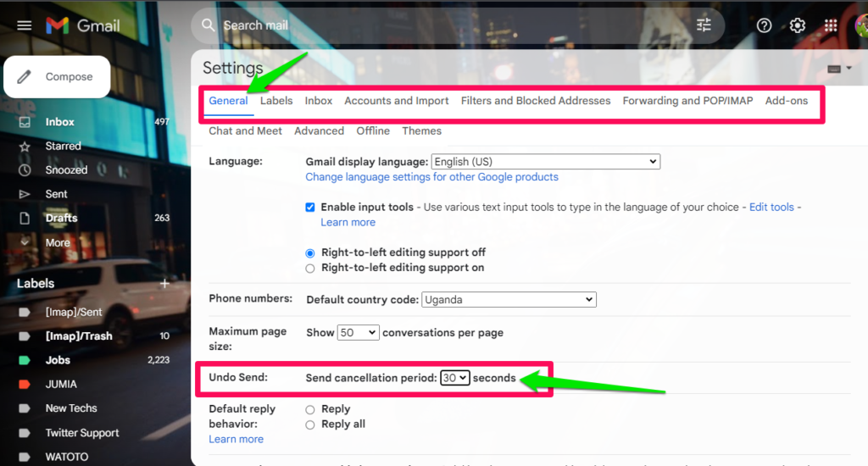This screenshot has width=868, height=466.
Task: Click the Snoozed clock icon
Action: pyautogui.click(x=25, y=170)
